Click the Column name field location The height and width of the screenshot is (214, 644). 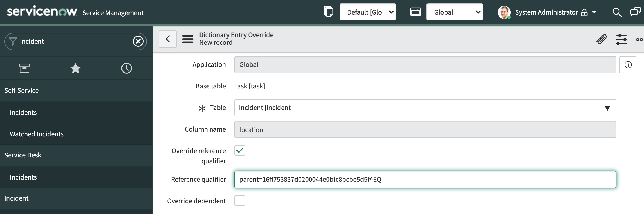(x=425, y=129)
